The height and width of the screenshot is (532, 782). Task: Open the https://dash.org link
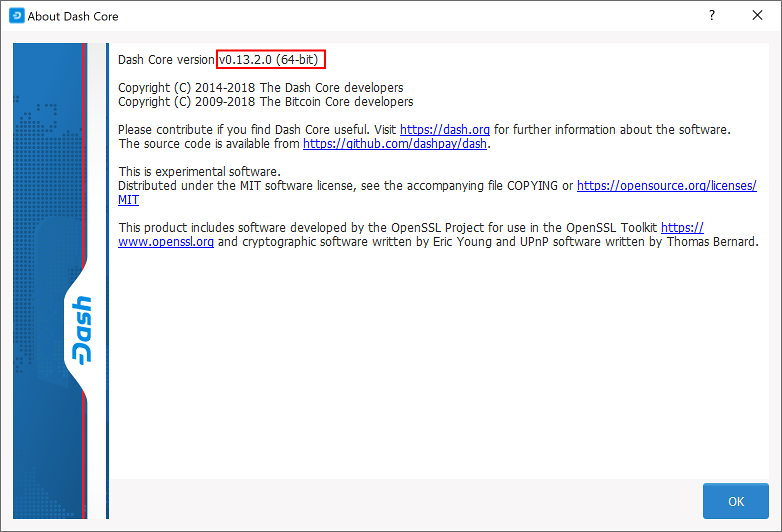444,129
